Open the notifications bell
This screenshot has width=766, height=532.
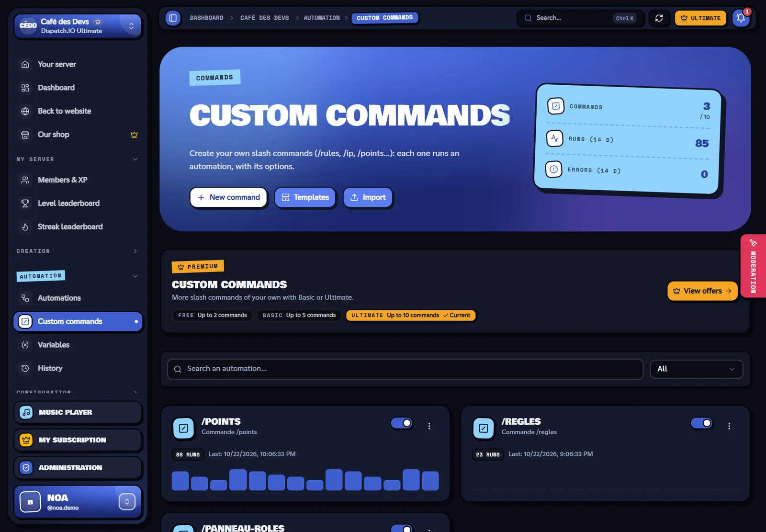tap(741, 18)
